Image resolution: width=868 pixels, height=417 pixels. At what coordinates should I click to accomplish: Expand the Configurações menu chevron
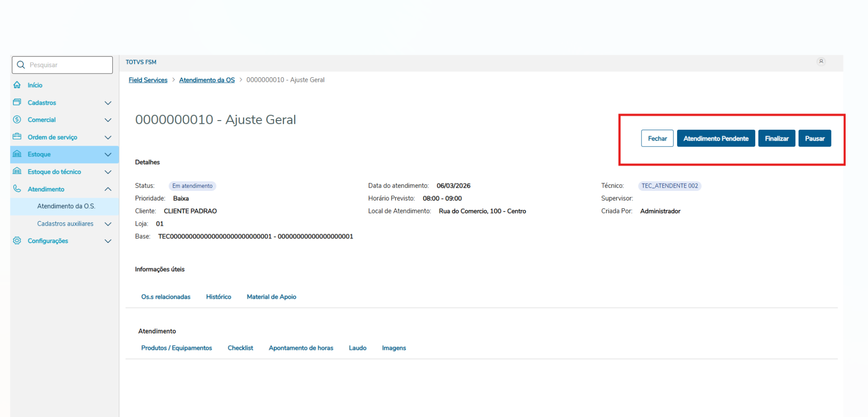click(108, 241)
